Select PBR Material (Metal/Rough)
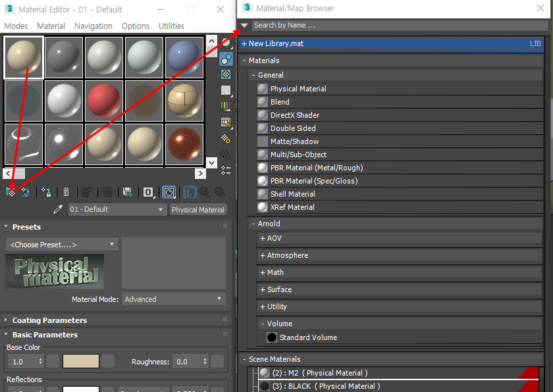The width and height of the screenshot is (553, 392). [x=400, y=168]
